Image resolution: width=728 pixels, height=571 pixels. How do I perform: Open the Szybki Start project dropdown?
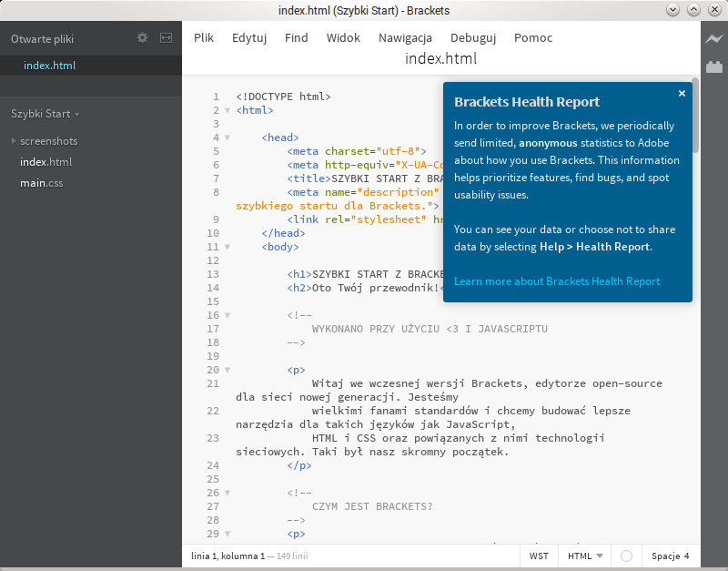45,114
